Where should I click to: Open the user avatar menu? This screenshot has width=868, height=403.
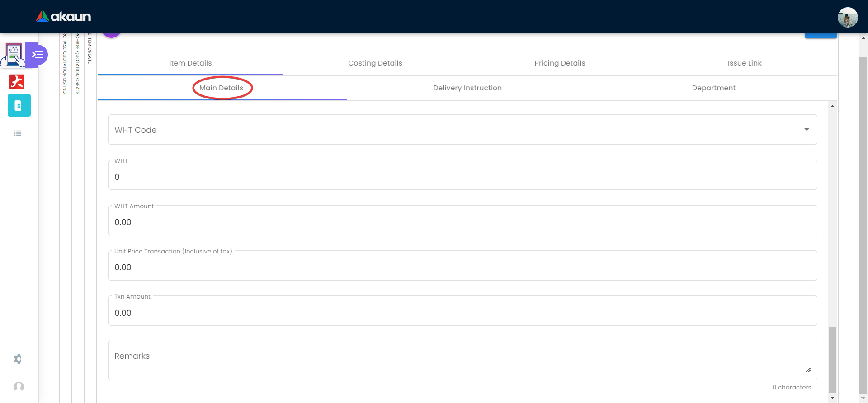pos(848,18)
